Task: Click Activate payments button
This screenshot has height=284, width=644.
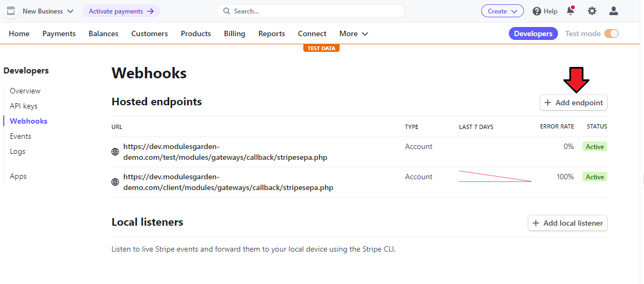Action: [x=121, y=11]
